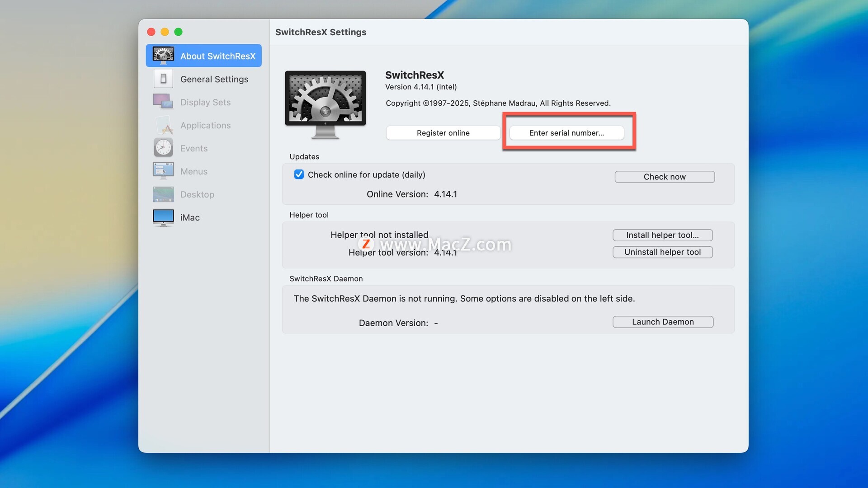Click the Updates section heading
The height and width of the screenshot is (488, 868).
point(304,157)
